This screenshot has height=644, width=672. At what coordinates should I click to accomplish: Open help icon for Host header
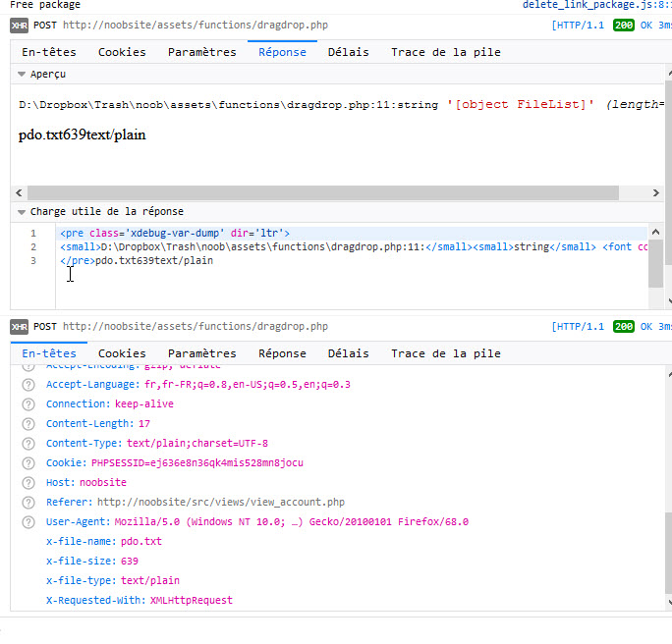28,483
